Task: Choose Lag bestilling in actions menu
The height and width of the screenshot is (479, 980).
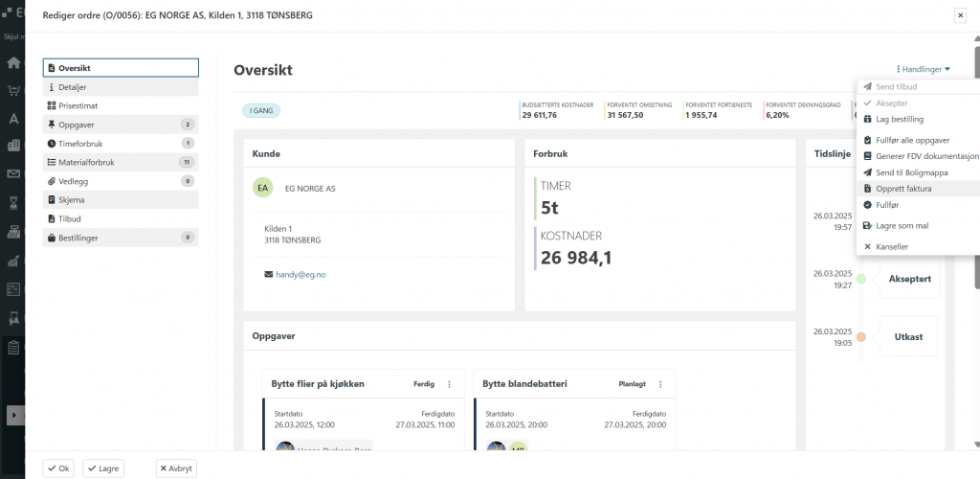Action: tap(899, 120)
